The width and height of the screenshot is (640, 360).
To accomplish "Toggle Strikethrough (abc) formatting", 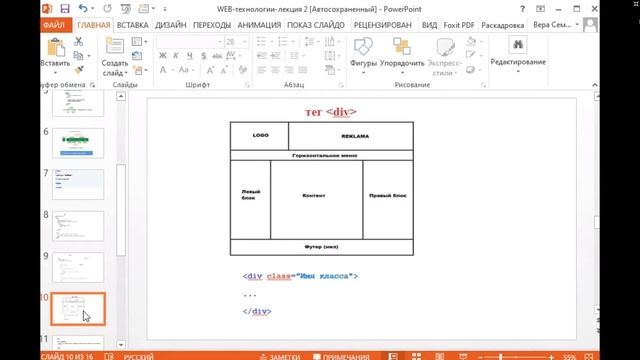I will click(217, 56).
